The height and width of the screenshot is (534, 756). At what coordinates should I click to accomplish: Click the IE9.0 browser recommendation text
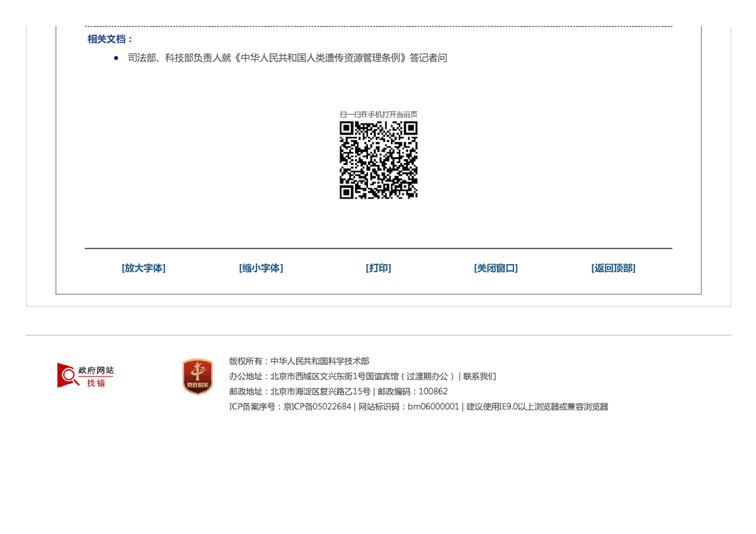click(537, 407)
